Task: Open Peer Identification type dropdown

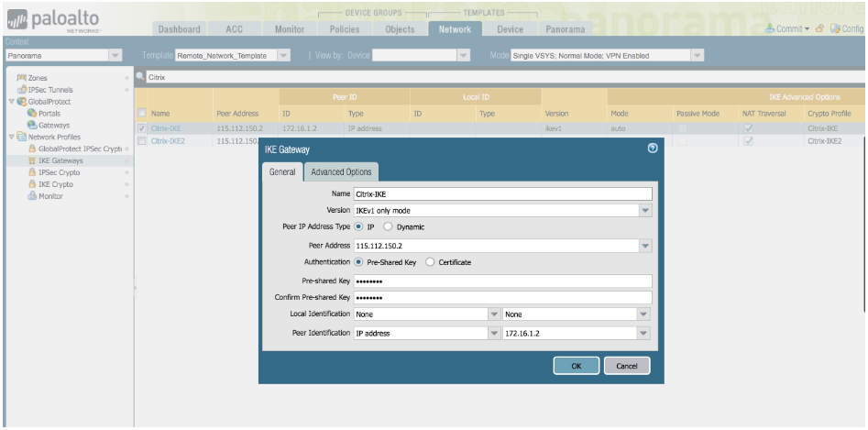Action: pos(494,333)
